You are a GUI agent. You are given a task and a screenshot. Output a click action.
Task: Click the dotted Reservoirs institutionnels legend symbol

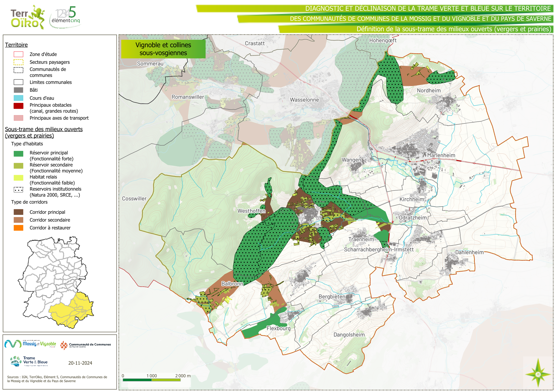click(18, 190)
